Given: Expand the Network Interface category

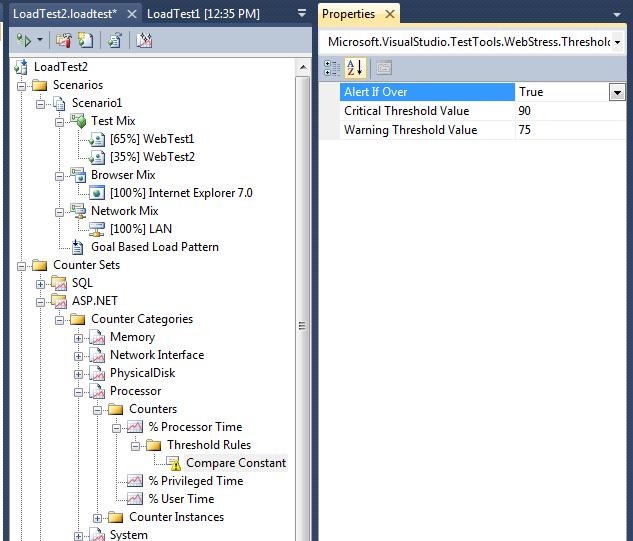Looking at the screenshot, I should coord(78,356).
